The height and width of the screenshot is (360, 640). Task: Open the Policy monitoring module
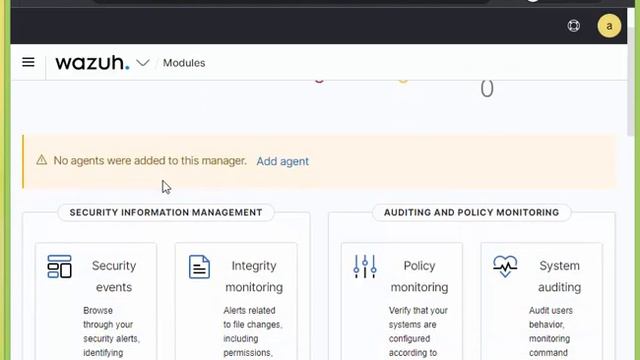point(419,276)
